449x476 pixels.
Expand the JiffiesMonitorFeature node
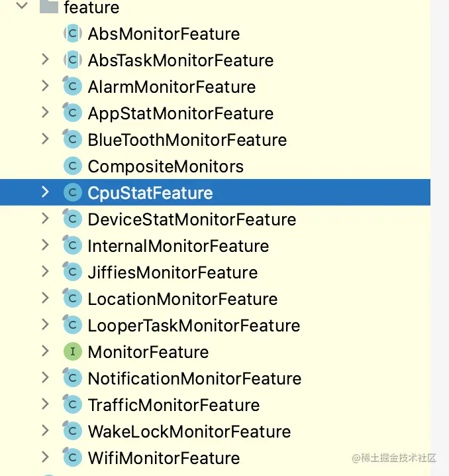point(45,272)
